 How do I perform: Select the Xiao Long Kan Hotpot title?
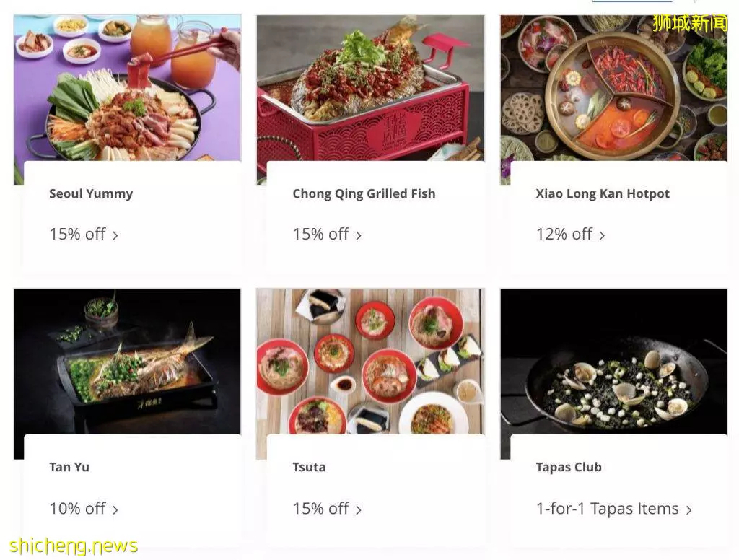coord(603,193)
